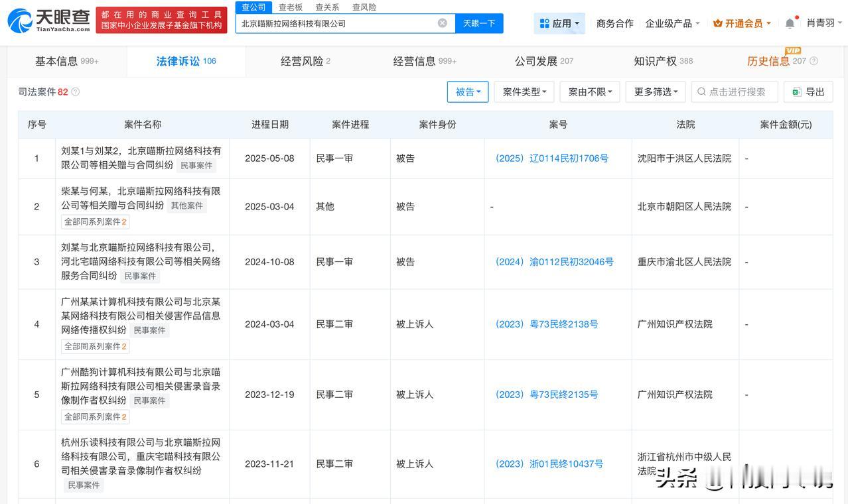Click the help icon beside 历史信息 207
This screenshot has width=848, height=504.
pyautogui.click(x=814, y=61)
